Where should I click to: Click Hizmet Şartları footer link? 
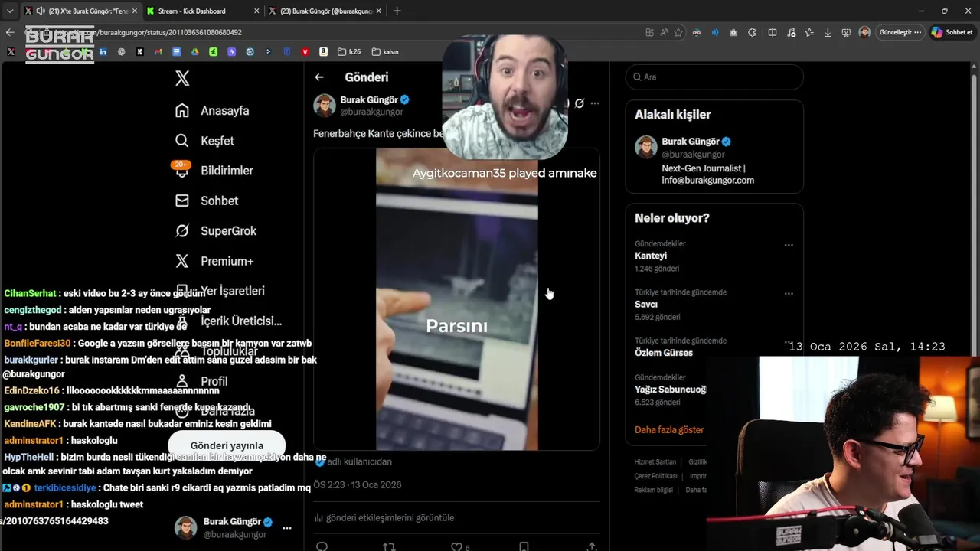655,462
